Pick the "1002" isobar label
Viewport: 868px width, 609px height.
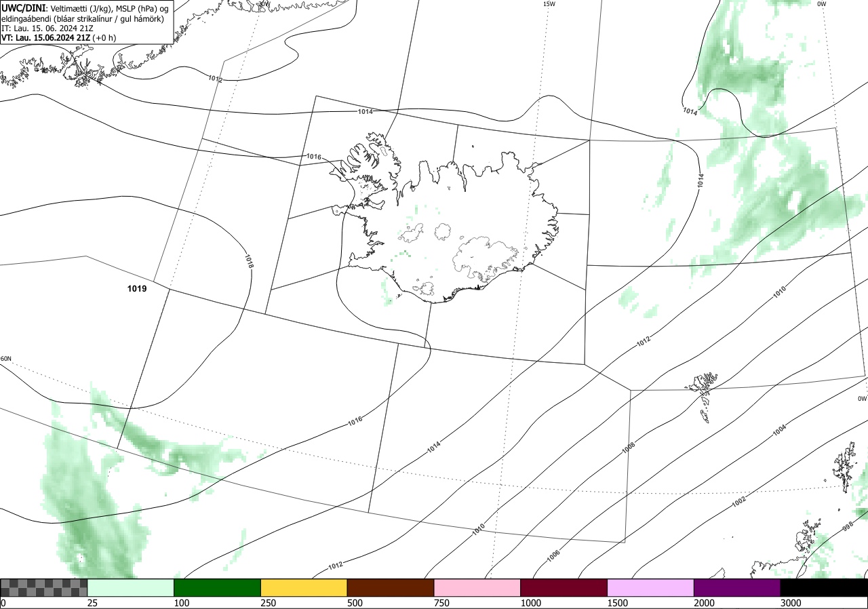pos(739,502)
